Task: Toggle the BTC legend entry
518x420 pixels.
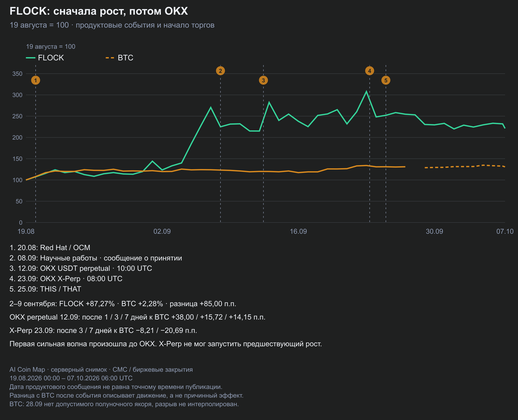Action: pyautogui.click(x=119, y=58)
